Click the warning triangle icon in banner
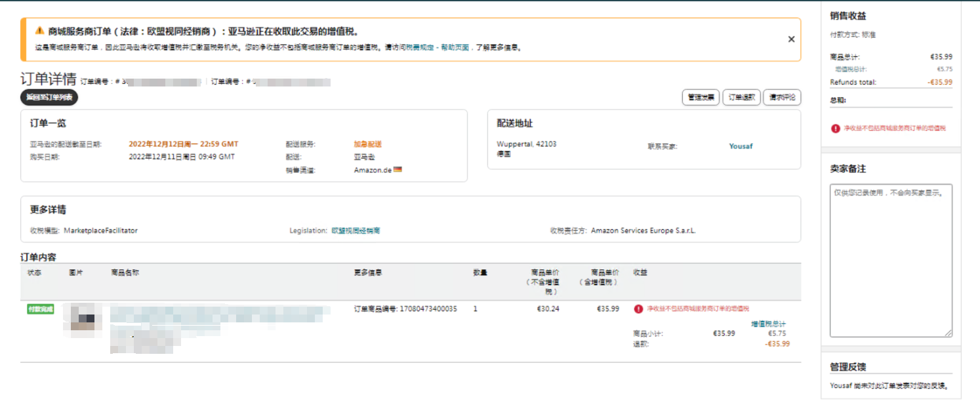Image resolution: width=980 pixels, height=401 pixels. (x=40, y=31)
